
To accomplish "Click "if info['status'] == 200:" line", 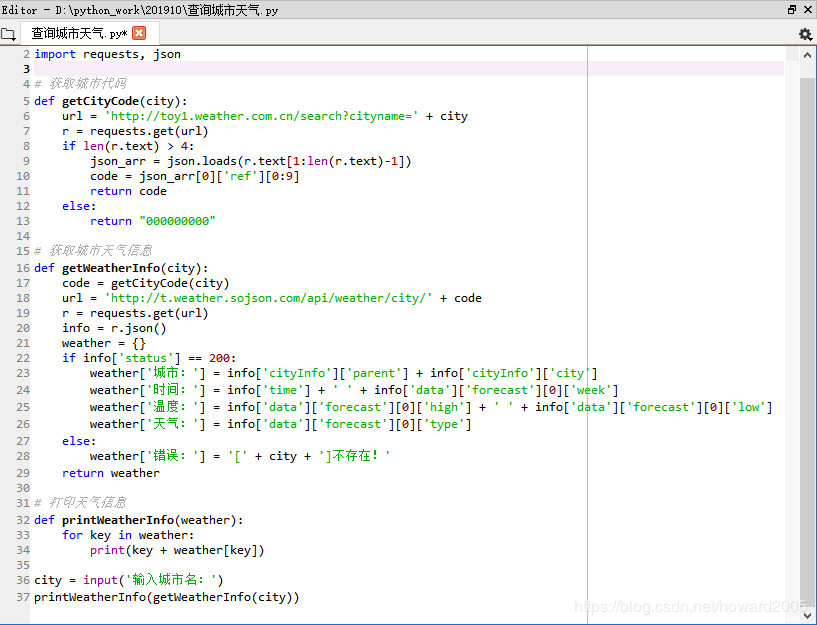I will click(x=149, y=358).
